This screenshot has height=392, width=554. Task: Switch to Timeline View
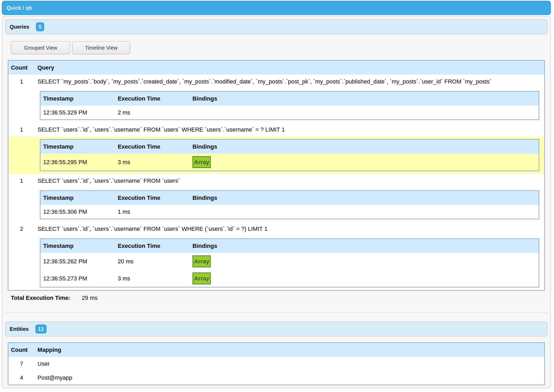[101, 48]
